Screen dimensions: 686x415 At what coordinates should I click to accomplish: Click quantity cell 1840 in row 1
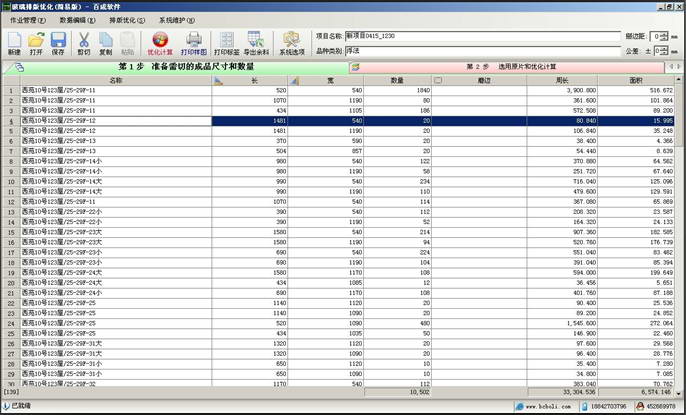397,91
